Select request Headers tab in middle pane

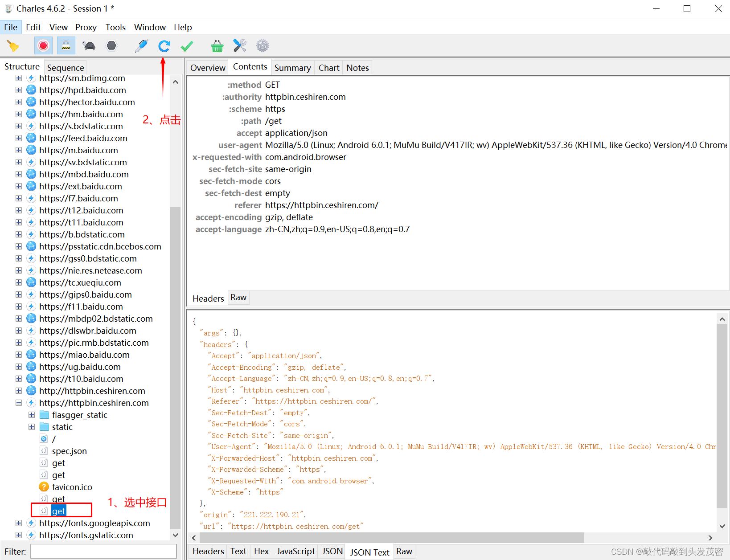tap(208, 298)
